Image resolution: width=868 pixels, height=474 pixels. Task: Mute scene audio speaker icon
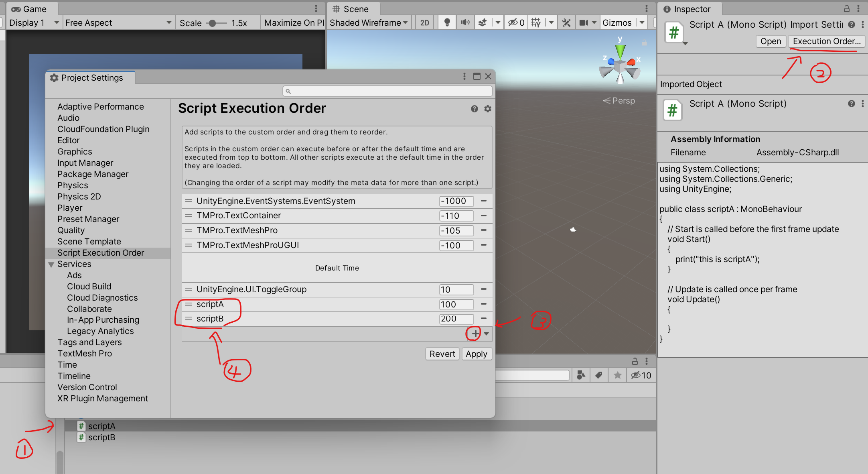(465, 23)
